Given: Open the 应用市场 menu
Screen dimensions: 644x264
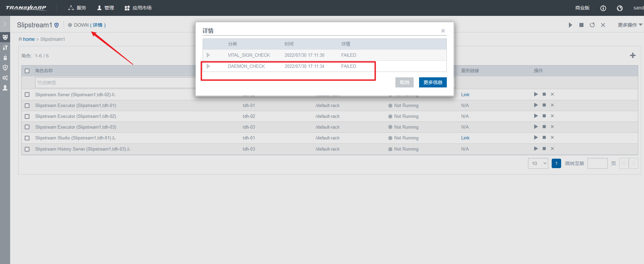Looking at the screenshot, I should (138, 8).
